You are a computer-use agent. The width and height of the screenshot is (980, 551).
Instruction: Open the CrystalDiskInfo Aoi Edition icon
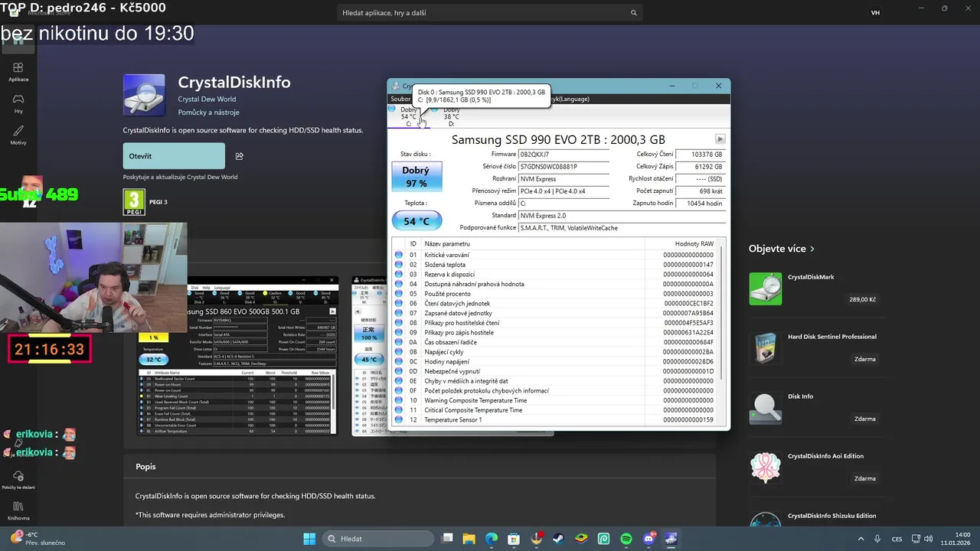(x=766, y=468)
